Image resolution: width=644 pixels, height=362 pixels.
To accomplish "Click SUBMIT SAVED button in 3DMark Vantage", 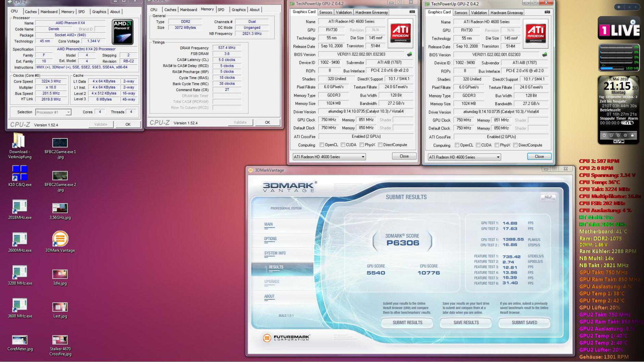I will click(x=524, y=323).
